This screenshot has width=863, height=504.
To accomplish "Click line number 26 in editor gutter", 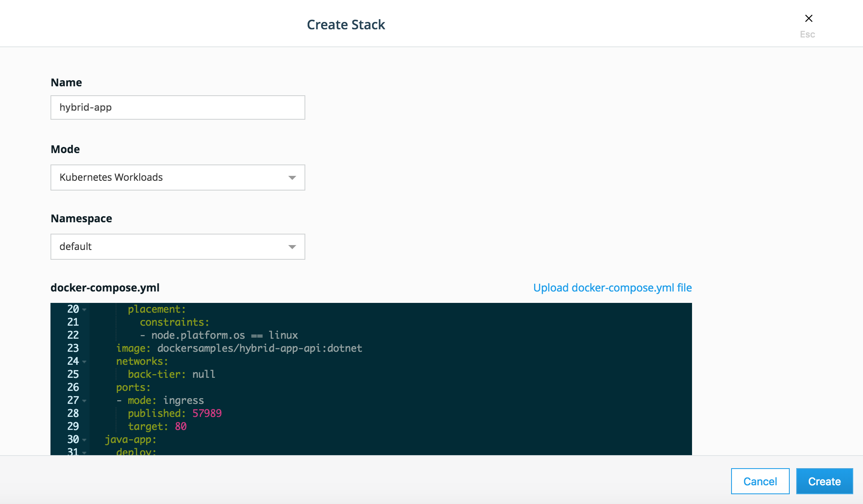I will coord(73,387).
